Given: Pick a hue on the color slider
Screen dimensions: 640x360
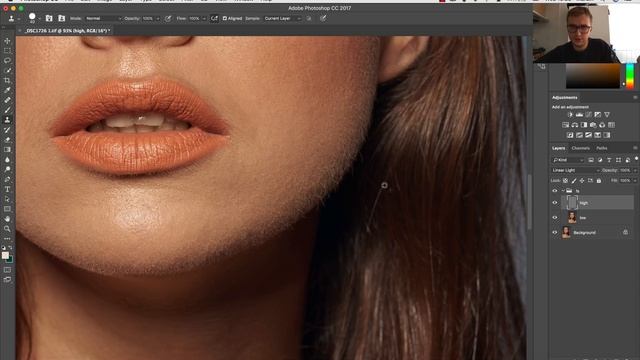Looking at the screenshot, I should [x=630, y=76].
